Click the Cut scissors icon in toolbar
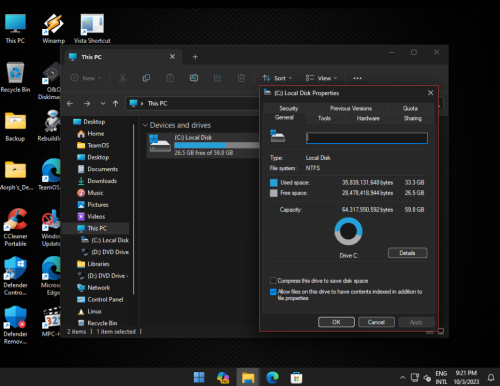 tap(123, 78)
